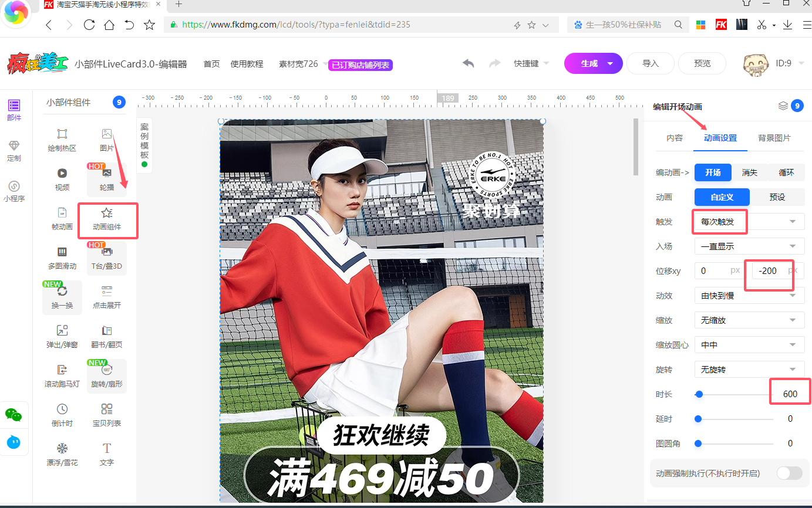Click the WeChat contact icon

(14, 415)
